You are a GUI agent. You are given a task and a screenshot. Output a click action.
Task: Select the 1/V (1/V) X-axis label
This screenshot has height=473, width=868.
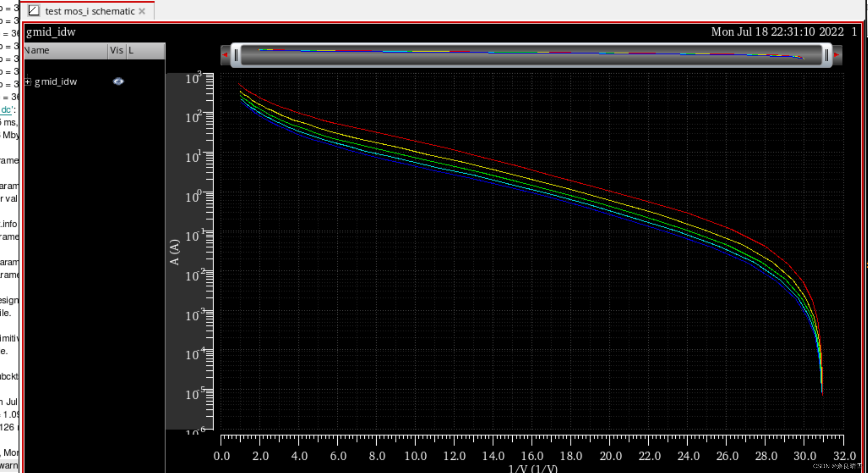[x=532, y=469]
